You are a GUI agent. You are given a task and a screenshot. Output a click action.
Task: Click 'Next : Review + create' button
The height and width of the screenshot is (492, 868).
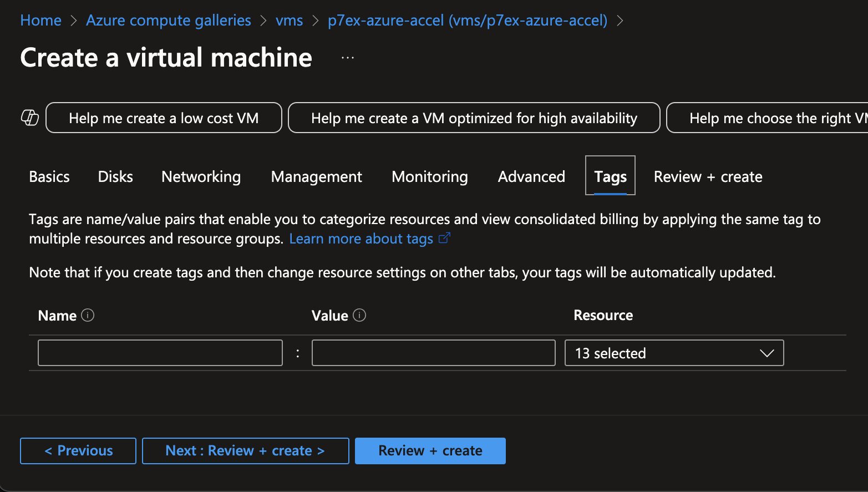pyautogui.click(x=245, y=450)
